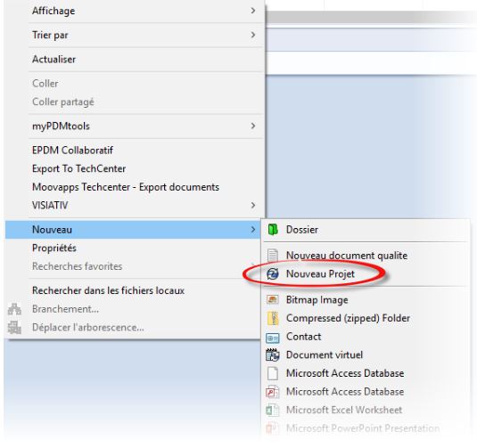Click the Document virtuel icon
Viewport: 477px width, 448px height.
point(273,354)
